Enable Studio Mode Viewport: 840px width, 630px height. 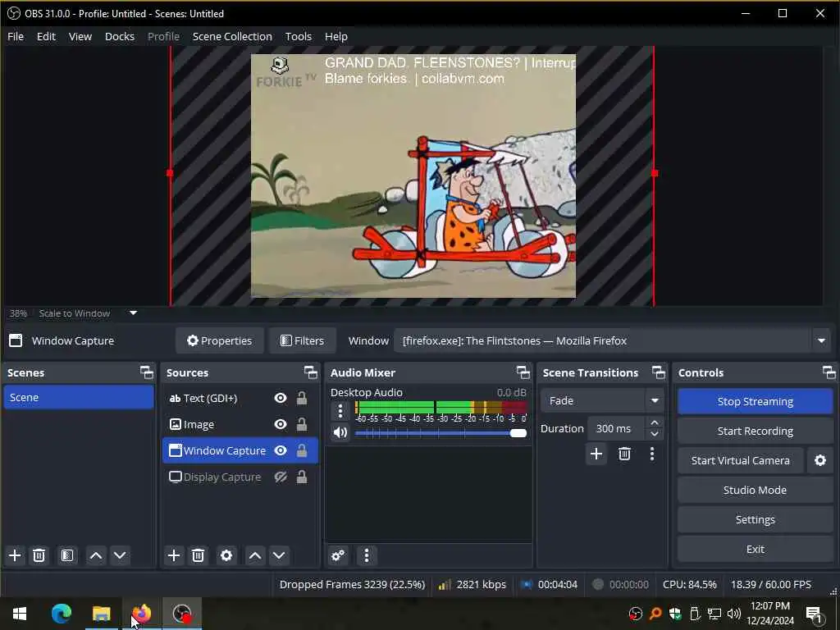pyautogui.click(x=755, y=490)
